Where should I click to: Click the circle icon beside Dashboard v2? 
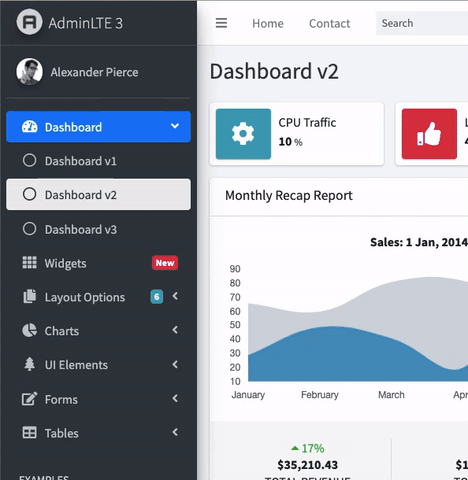tap(30, 194)
